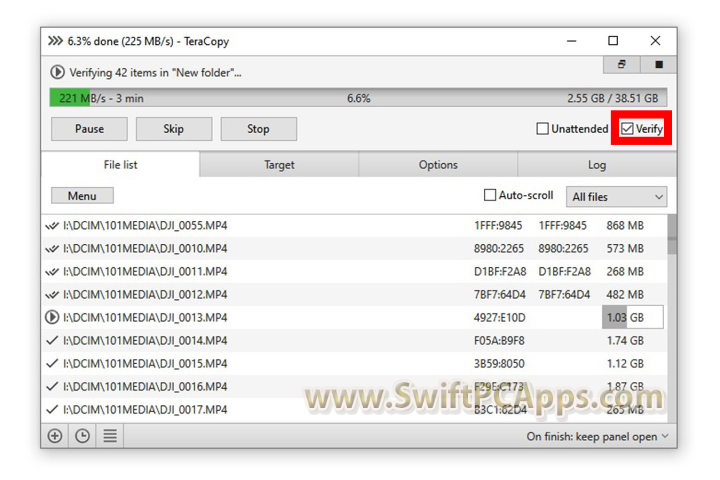Close the TeraCopy window
720x480 pixels.
pos(655,41)
